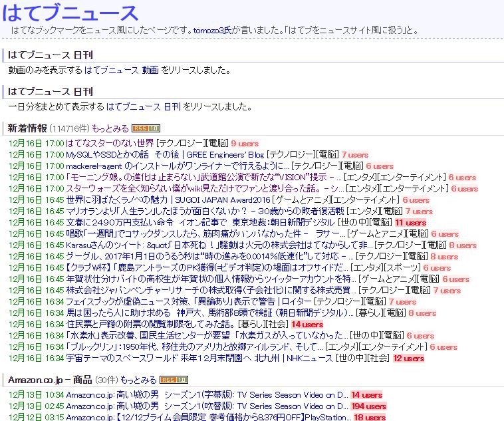Click the 12月13日 10:34 timestamp
The height and width of the screenshot is (421, 504).
(x=36, y=395)
